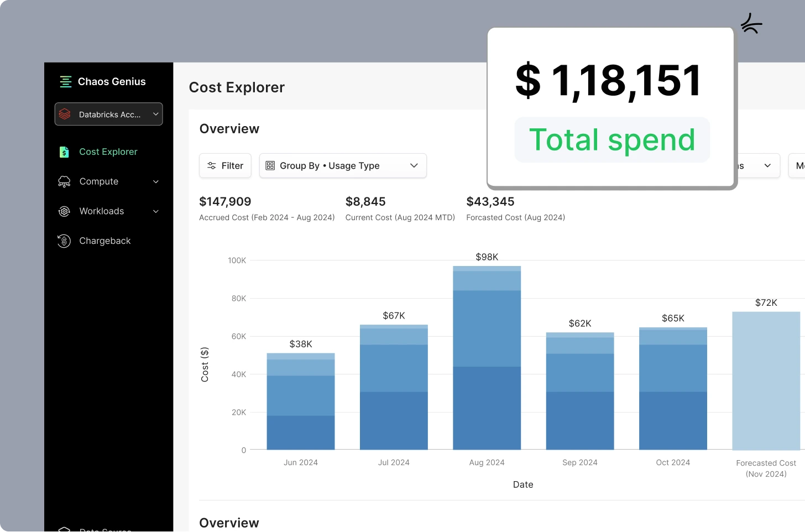
Task: Click the filter sliders icon inside Filter button
Action: click(212, 165)
